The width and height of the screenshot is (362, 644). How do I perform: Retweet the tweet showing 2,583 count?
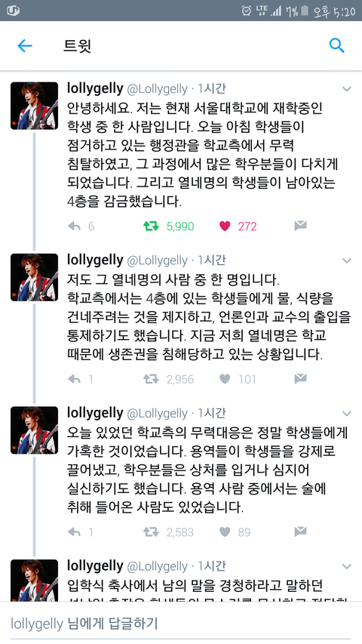tap(150, 532)
